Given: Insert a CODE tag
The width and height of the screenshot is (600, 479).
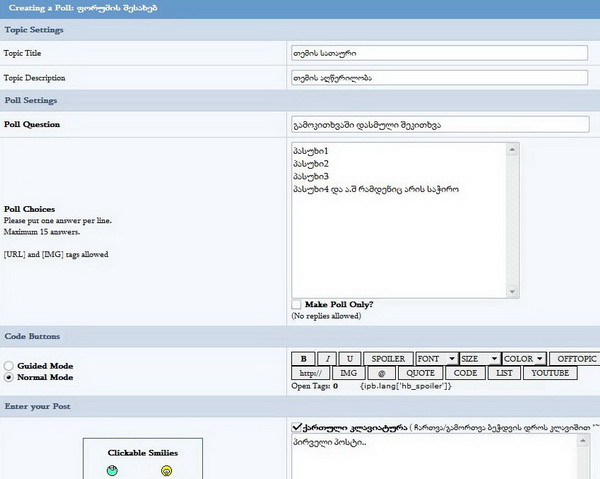Looking at the screenshot, I should [465, 373].
